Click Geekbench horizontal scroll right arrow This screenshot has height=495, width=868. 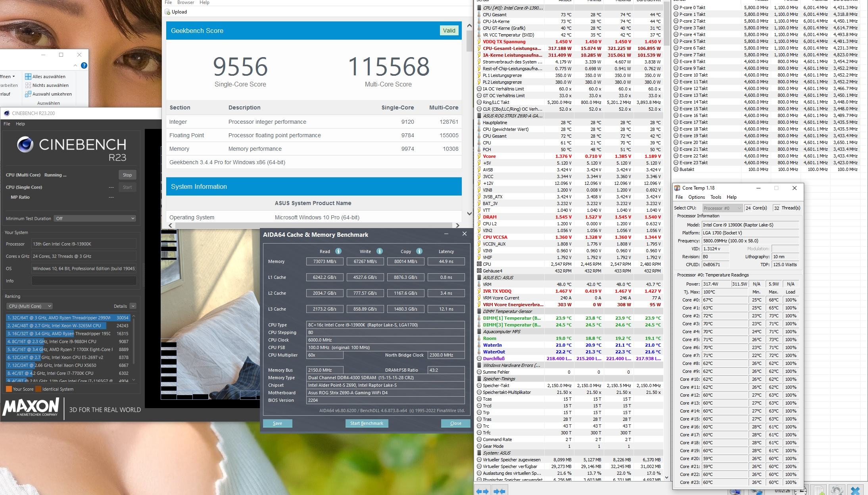[457, 225]
